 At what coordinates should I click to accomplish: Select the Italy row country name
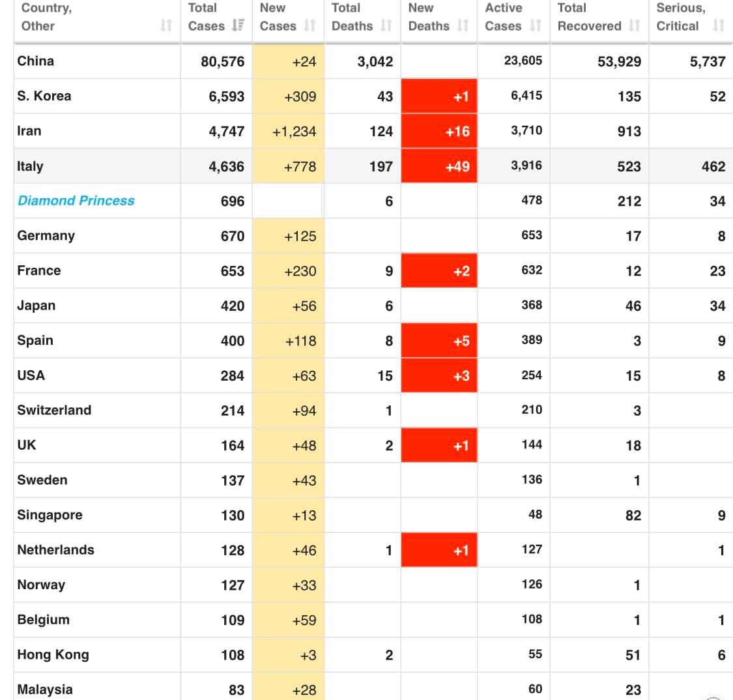(x=31, y=166)
